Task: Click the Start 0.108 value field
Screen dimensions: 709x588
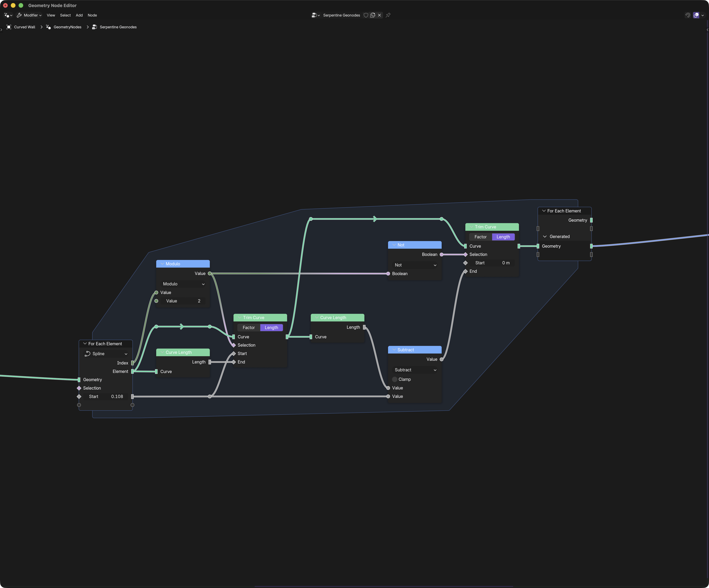Action: click(106, 396)
